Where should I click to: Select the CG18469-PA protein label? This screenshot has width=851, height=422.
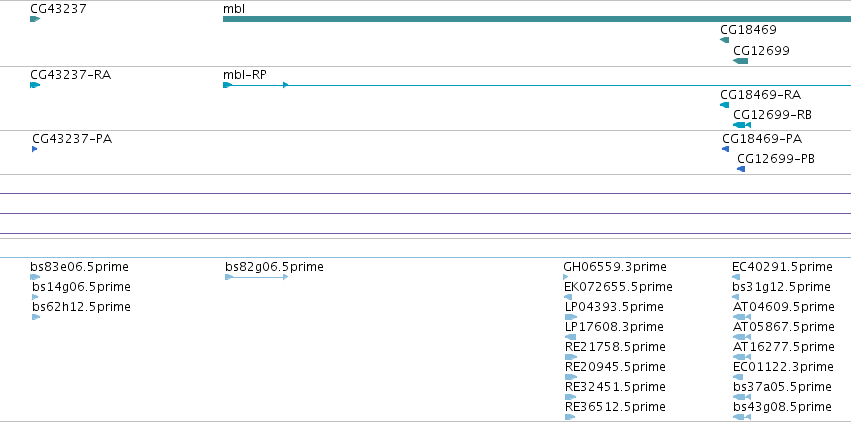762,139
